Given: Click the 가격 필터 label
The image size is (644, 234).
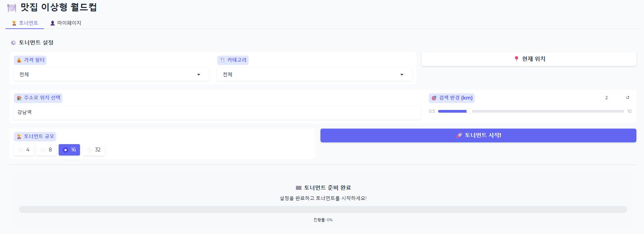Looking at the screenshot, I should pos(30,60).
